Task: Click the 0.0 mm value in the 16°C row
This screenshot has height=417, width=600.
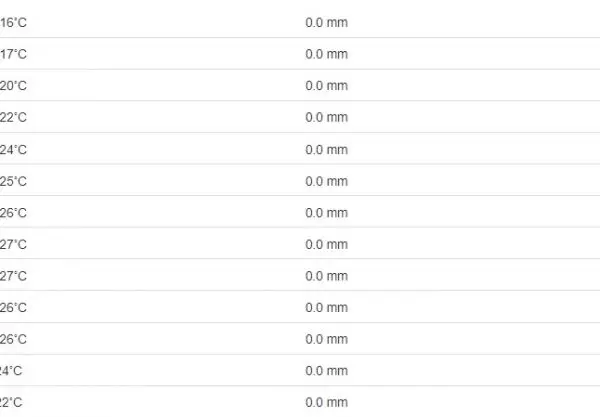Action: (326, 22)
